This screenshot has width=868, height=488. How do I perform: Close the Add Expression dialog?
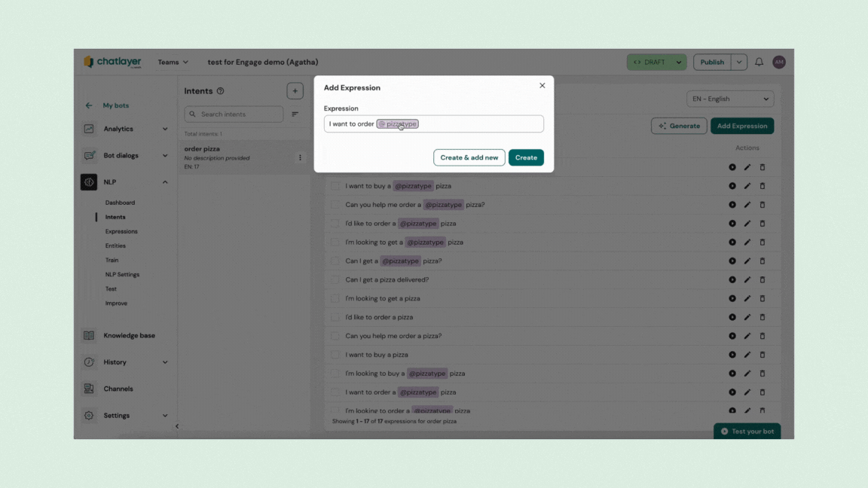pos(542,86)
